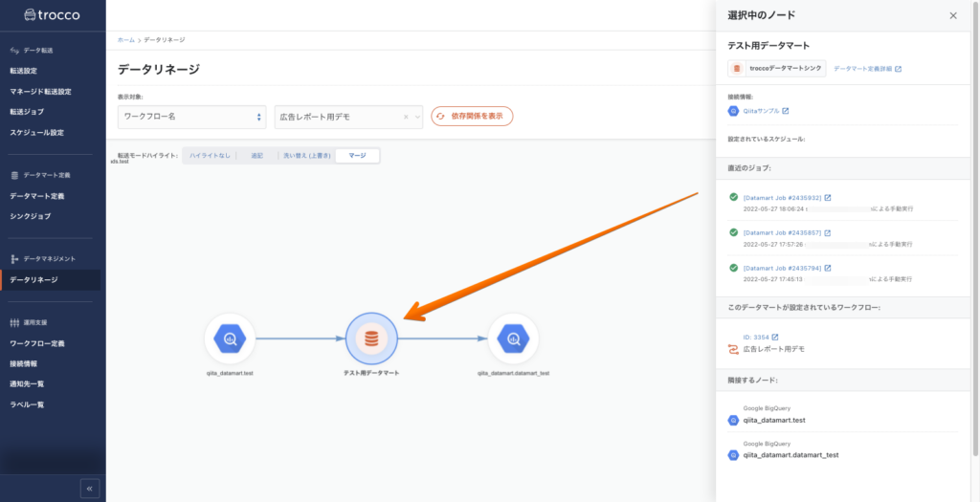Image resolution: width=980 pixels, height=502 pixels.
Task: Close the 選択中のノード panel
Action: (x=952, y=15)
